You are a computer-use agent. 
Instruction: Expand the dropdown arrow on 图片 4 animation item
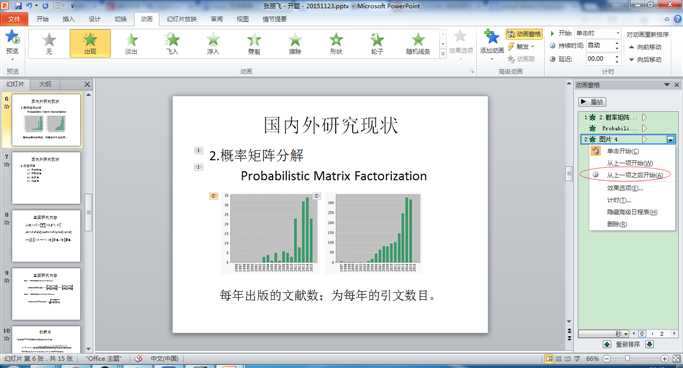pos(670,139)
